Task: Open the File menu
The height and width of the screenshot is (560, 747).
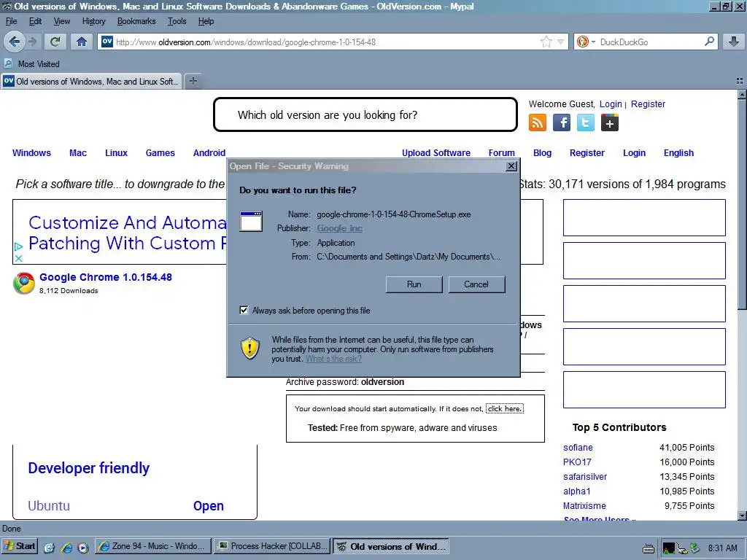Action: pos(11,21)
